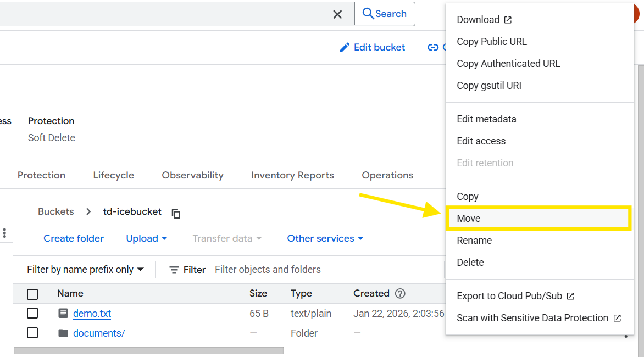644x357 pixels.
Task: Switch to the Lifecycle tab
Action: [113, 175]
